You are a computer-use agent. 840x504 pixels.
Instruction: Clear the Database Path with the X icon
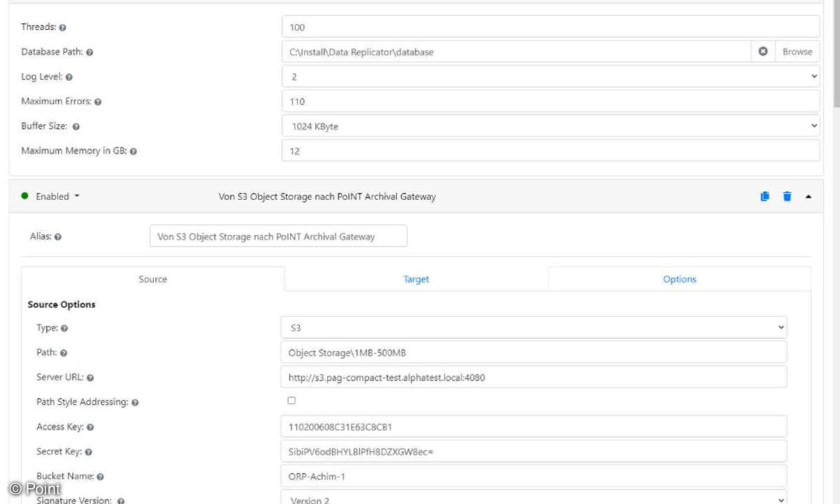tap(763, 51)
